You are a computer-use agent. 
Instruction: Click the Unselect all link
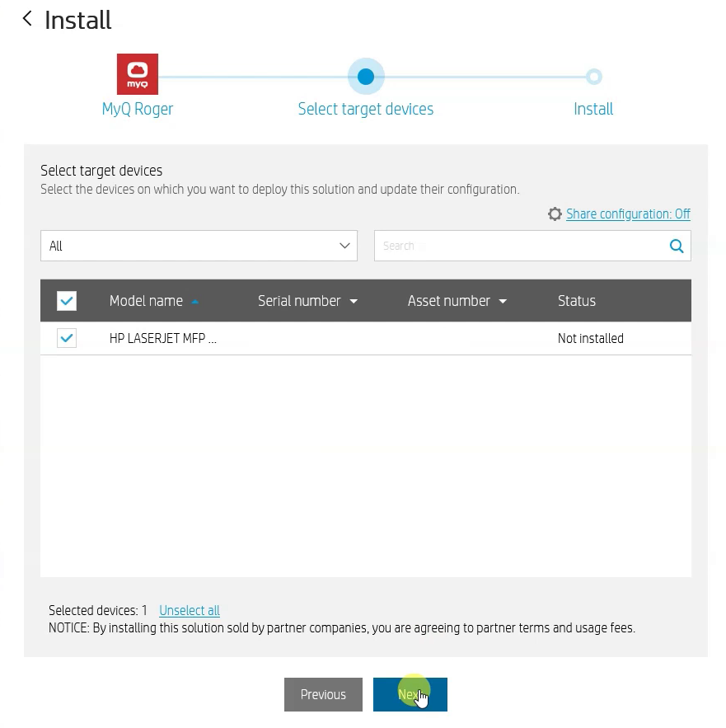[189, 610]
